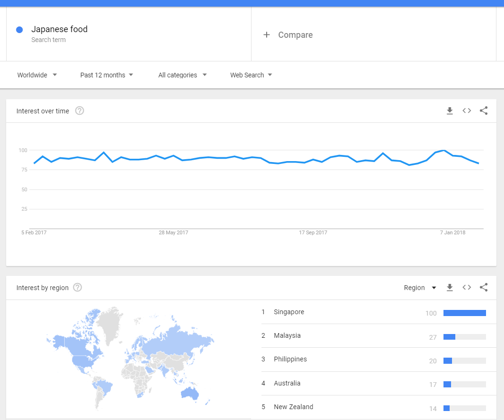Expand the Past 12 months time filter
504x420 pixels.
pyautogui.click(x=106, y=75)
